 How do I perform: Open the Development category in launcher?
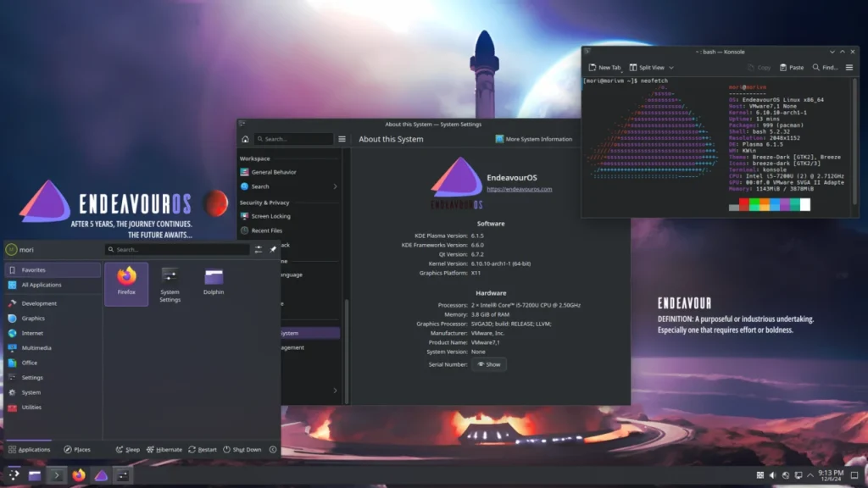coord(53,304)
